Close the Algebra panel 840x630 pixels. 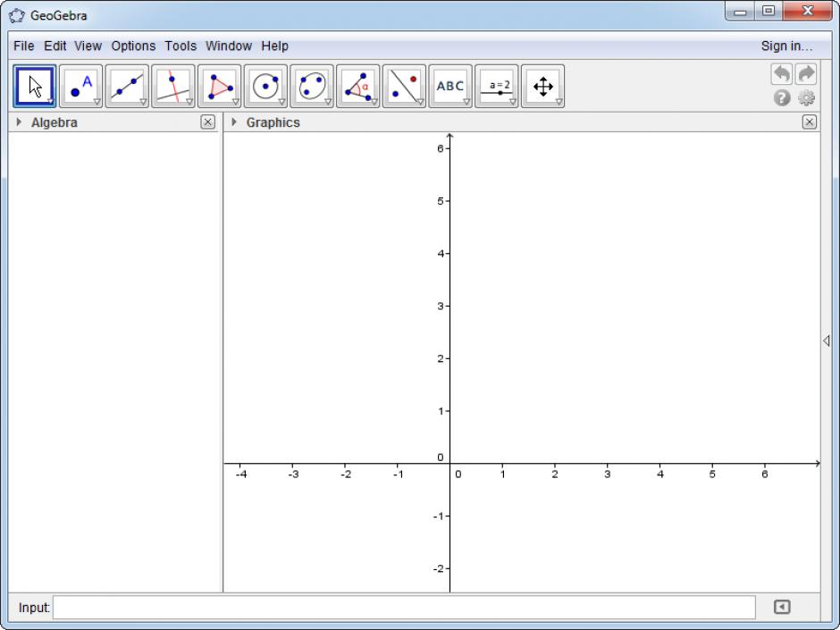[208, 122]
